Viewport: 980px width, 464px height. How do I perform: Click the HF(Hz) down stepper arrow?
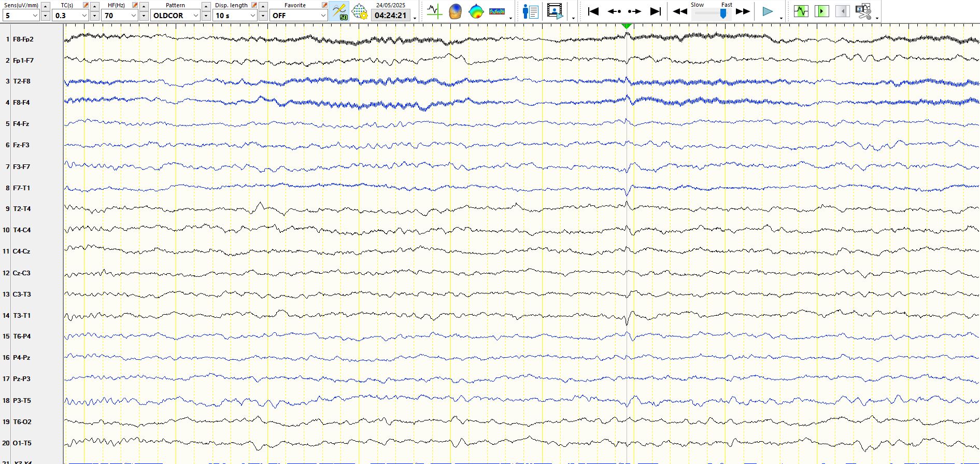tap(144, 16)
